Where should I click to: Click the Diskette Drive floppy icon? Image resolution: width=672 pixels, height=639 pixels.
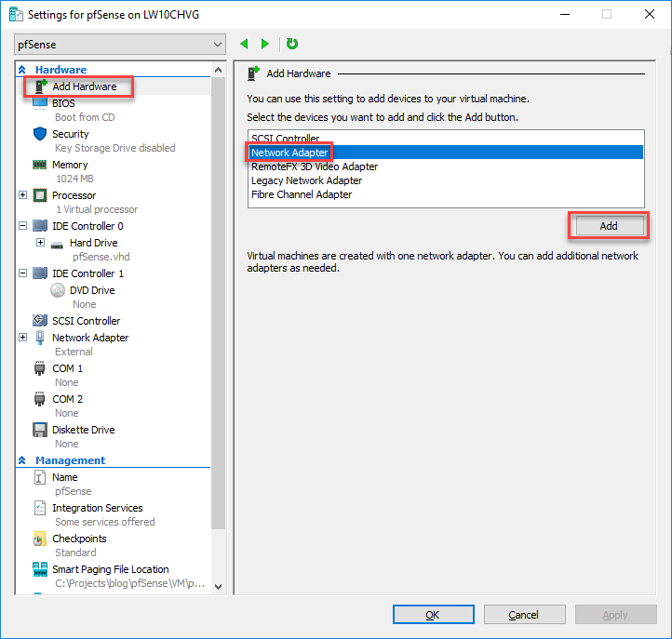pos(40,430)
